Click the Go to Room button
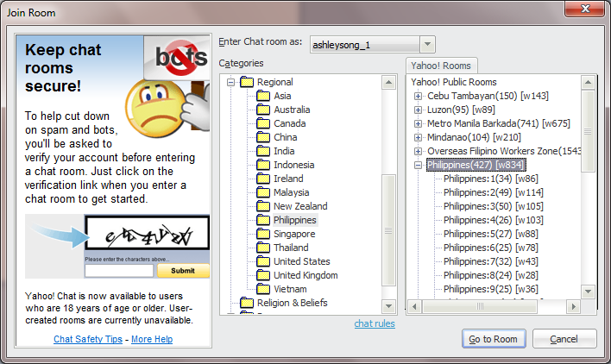Viewport: 611px width, 364px height. pos(494,339)
